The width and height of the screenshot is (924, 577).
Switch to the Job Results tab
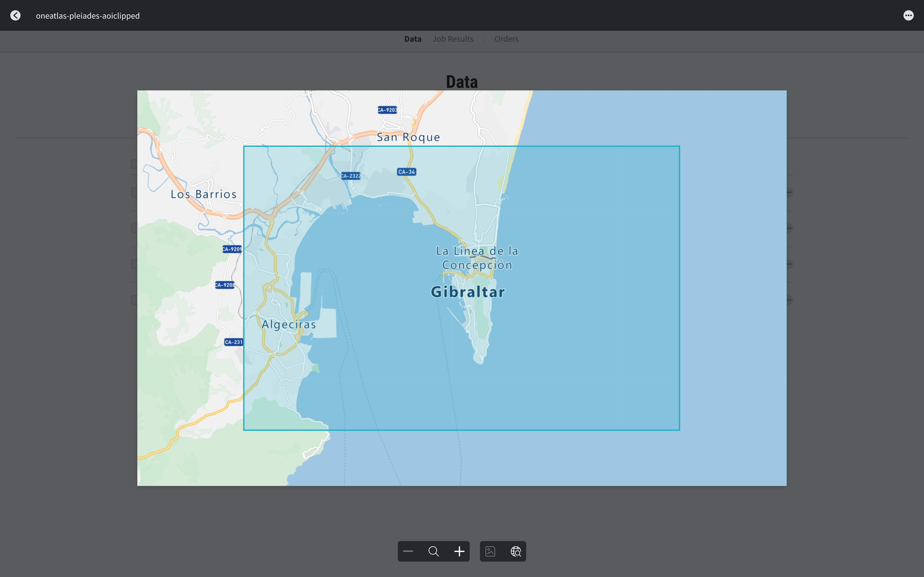(453, 38)
